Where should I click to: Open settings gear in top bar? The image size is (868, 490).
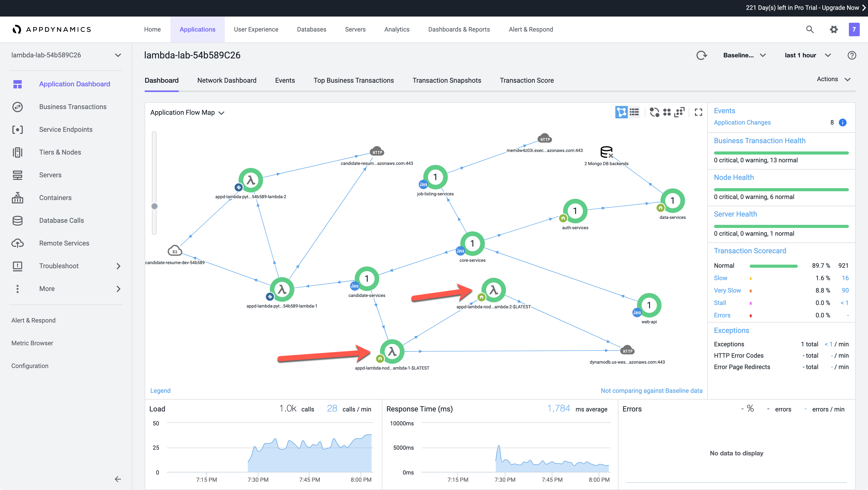click(x=834, y=29)
